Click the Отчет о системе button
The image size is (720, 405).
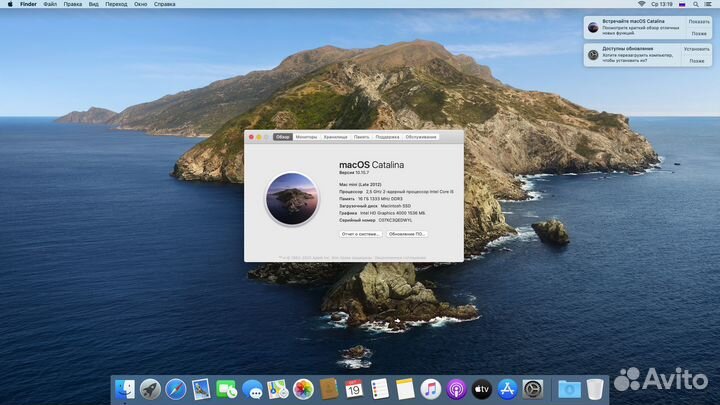(360, 234)
